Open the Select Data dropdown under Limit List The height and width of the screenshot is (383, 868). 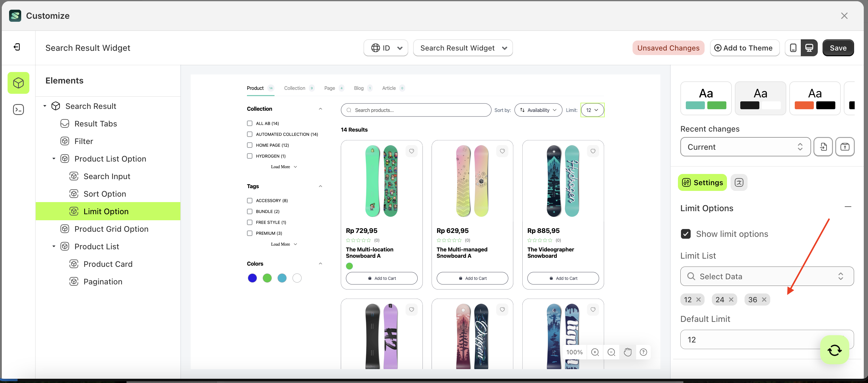coord(767,276)
